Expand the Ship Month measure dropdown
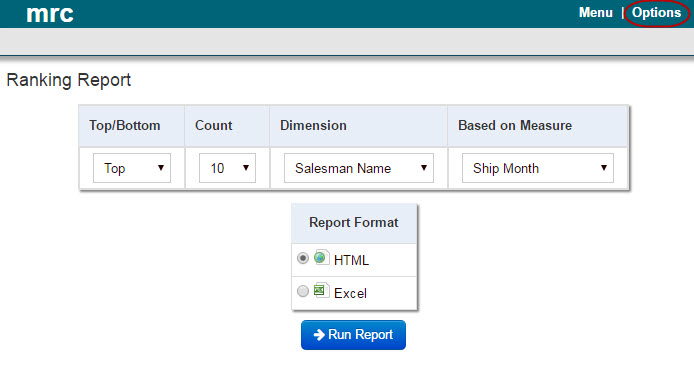 point(538,168)
